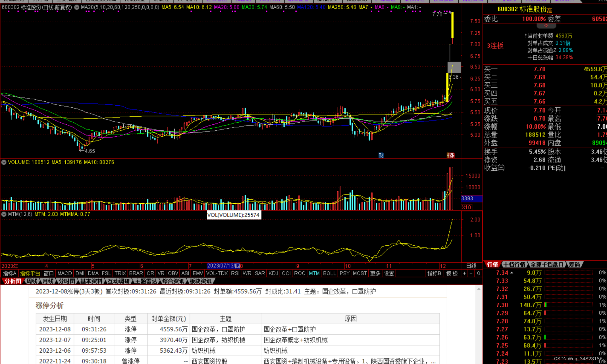The width and height of the screenshot is (607, 364).
Task: Click the 指标平台 button
Action: [x=30, y=273]
